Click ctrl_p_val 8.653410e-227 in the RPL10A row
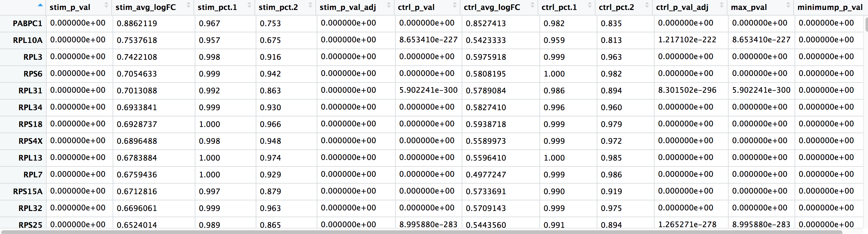This screenshot has width=868, height=234. pos(428,40)
